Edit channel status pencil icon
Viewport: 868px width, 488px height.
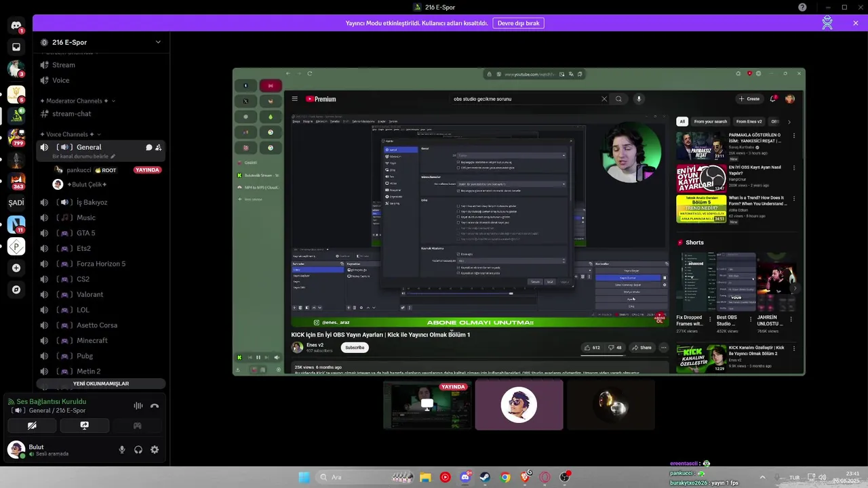(113, 157)
